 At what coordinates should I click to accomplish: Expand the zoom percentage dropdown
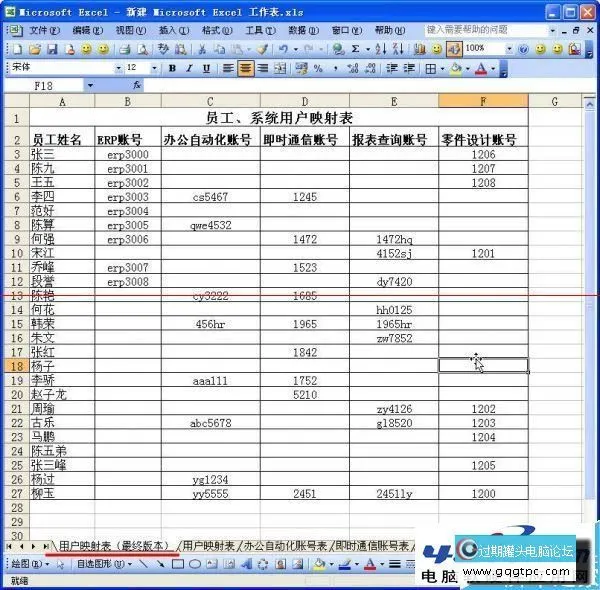point(508,48)
